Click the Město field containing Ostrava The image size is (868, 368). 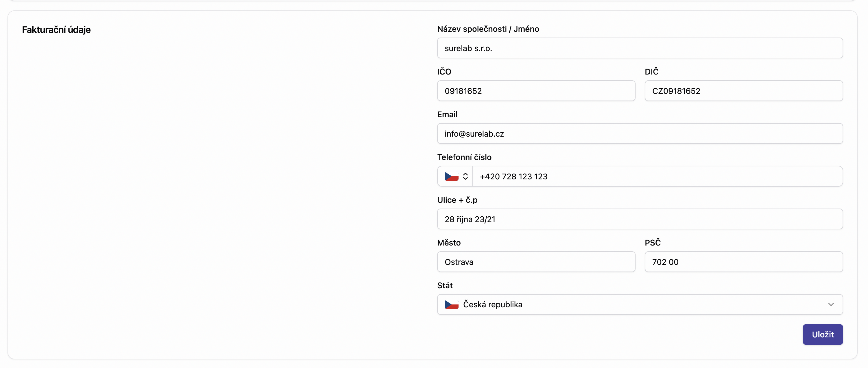[536, 262]
